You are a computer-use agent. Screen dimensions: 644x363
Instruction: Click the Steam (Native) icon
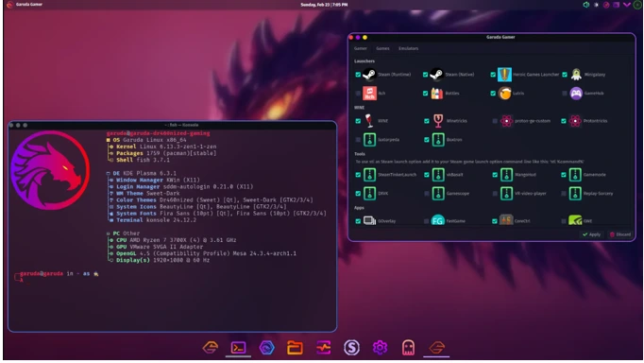pos(436,75)
